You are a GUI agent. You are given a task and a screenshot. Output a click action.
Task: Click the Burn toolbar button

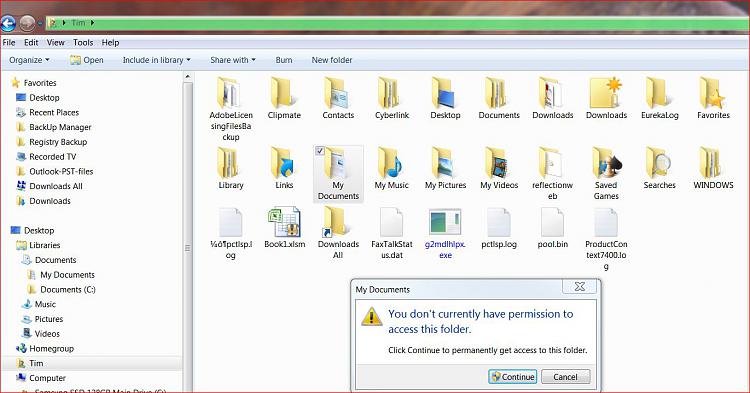[284, 60]
